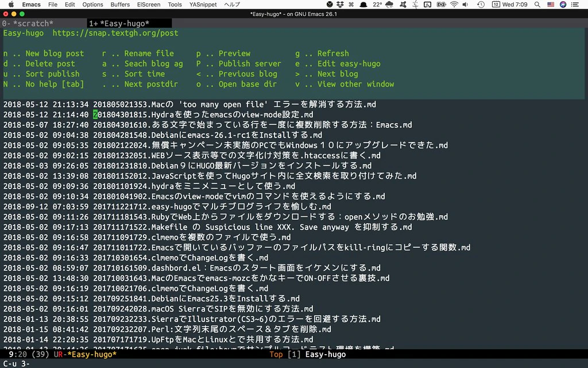Open the File menu

53,5
